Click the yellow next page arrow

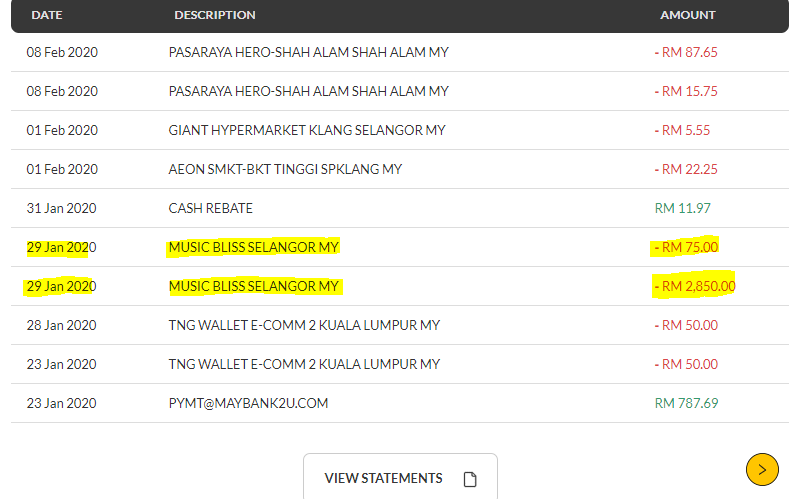pos(762,468)
